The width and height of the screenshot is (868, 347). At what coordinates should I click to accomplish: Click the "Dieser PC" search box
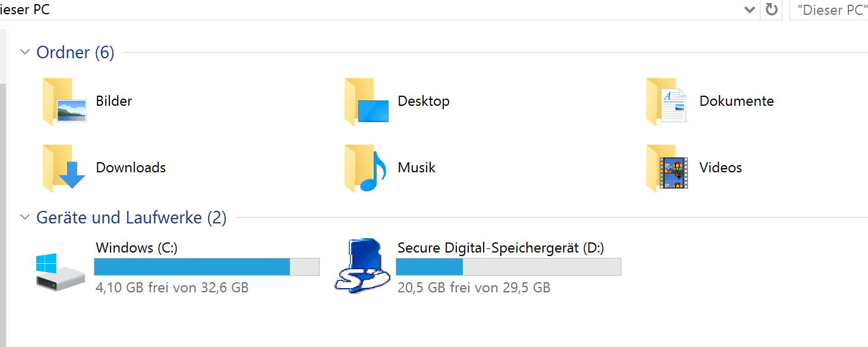pyautogui.click(x=829, y=10)
